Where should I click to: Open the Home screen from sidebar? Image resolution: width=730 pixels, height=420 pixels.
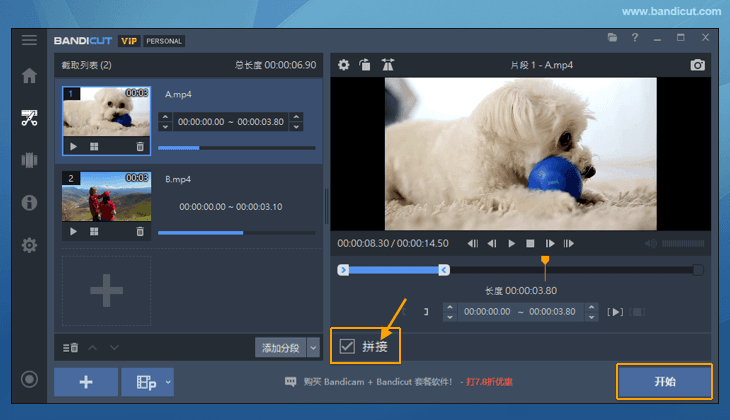(x=29, y=76)
